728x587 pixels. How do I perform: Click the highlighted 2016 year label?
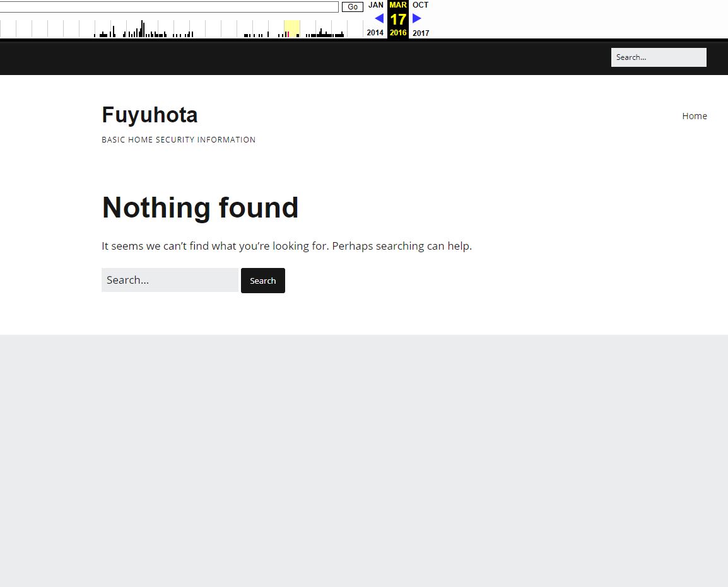(x=398, y=33)
